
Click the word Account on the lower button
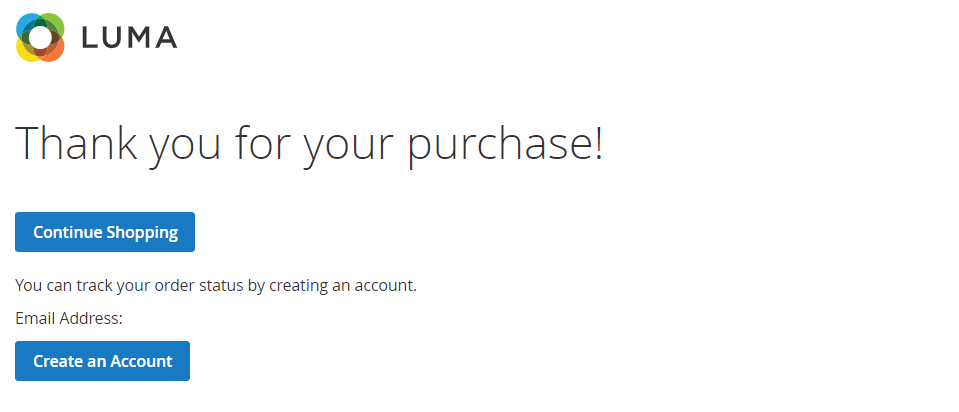pos(141,361)
